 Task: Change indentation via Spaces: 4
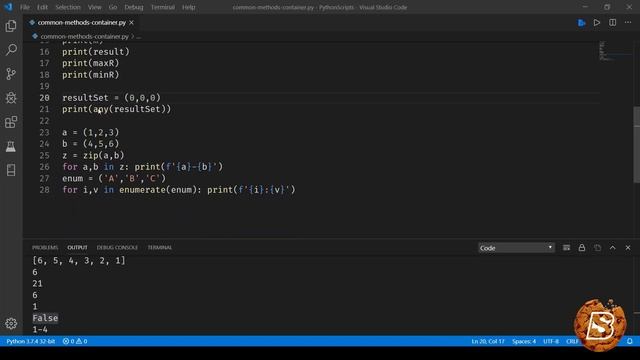(524, 341)
